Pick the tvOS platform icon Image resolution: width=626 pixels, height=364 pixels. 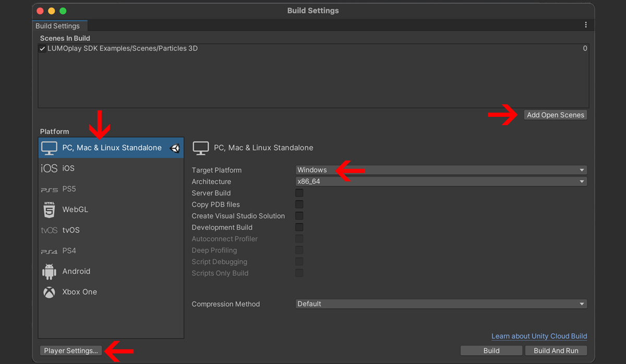(49, 230)
